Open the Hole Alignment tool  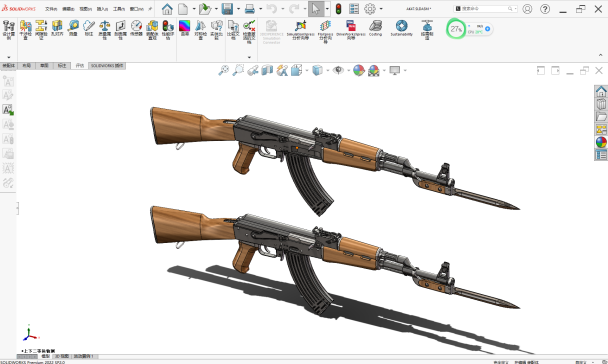coord(57,28)
